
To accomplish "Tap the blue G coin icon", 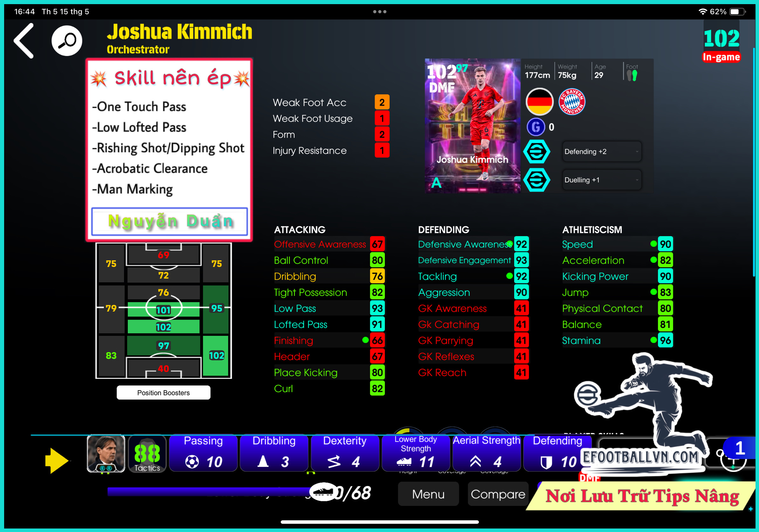I will [536, 127].
